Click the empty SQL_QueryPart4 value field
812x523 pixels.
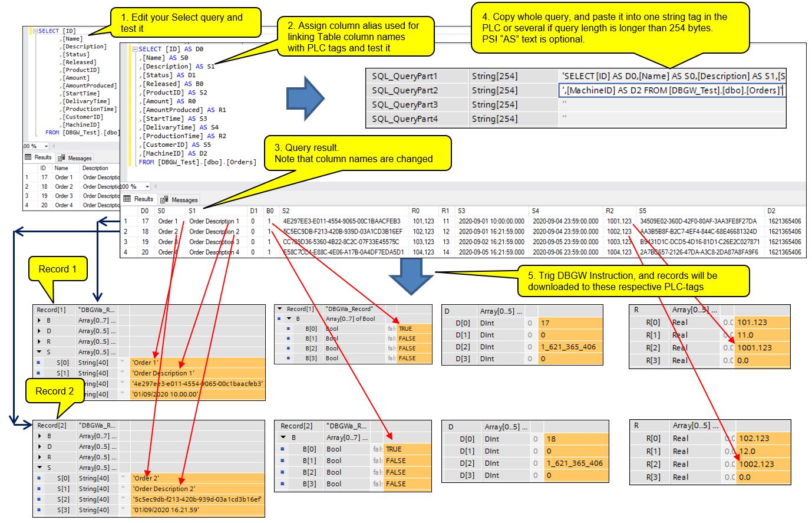tap(672, 119)
